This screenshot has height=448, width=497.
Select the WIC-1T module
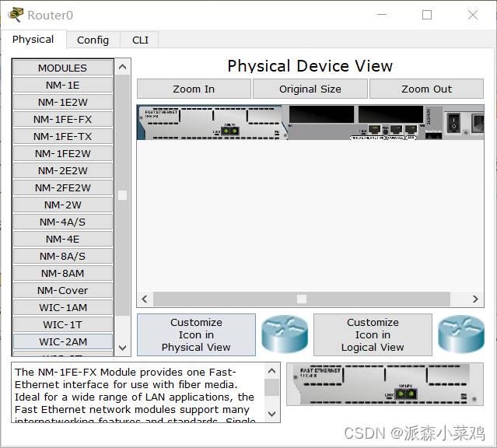coord(63,324)
